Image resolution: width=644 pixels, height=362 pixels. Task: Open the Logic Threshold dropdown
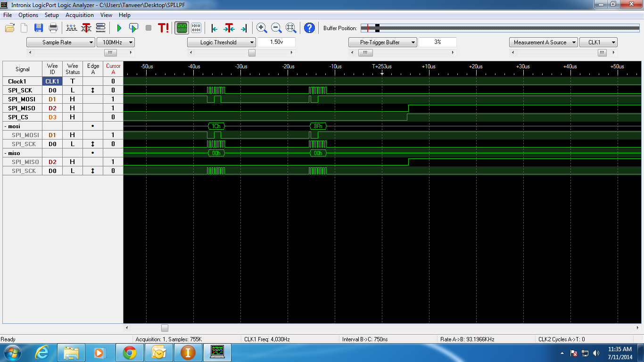tap(222, 42)
